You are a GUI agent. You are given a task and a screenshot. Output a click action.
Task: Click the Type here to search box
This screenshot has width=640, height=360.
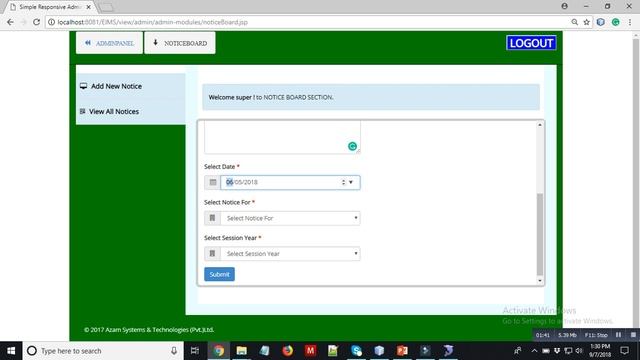(x=103, y=351)
